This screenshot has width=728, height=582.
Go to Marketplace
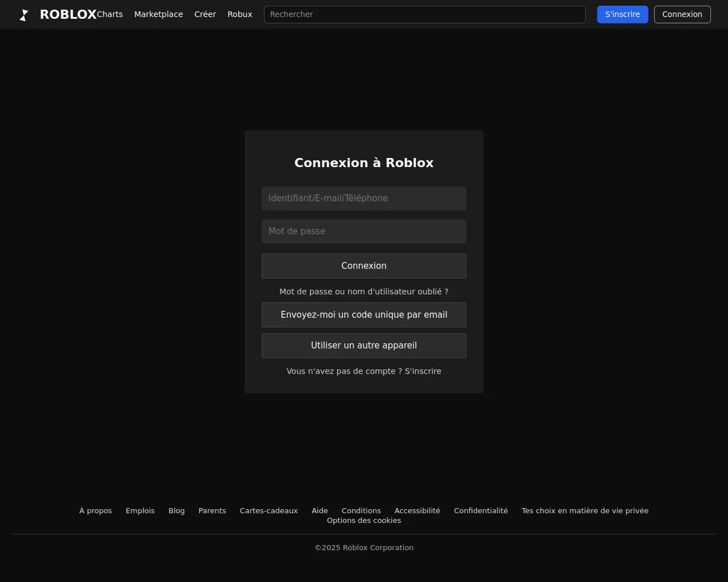coord(159,14)
